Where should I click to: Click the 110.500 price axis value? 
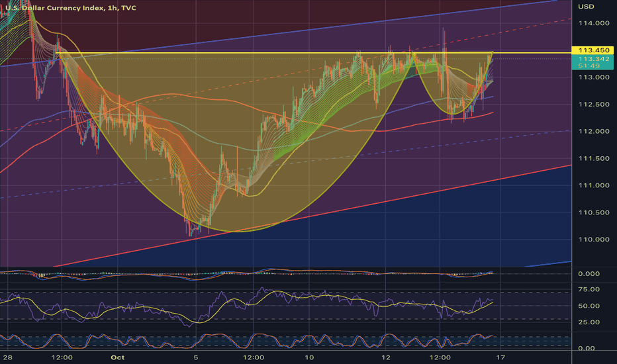[594, 212]
